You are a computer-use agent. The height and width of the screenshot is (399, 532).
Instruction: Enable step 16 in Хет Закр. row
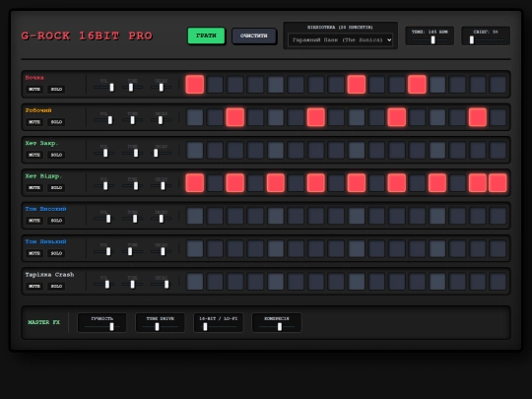coord(498,150)
